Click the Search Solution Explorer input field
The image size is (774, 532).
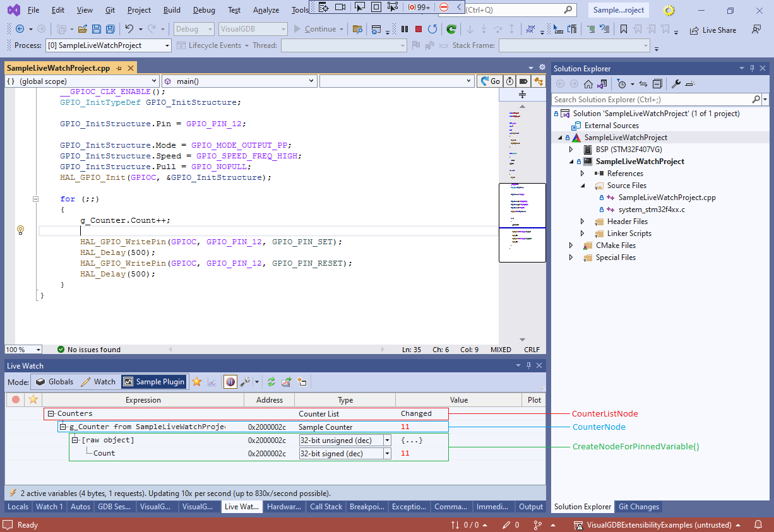652,100
